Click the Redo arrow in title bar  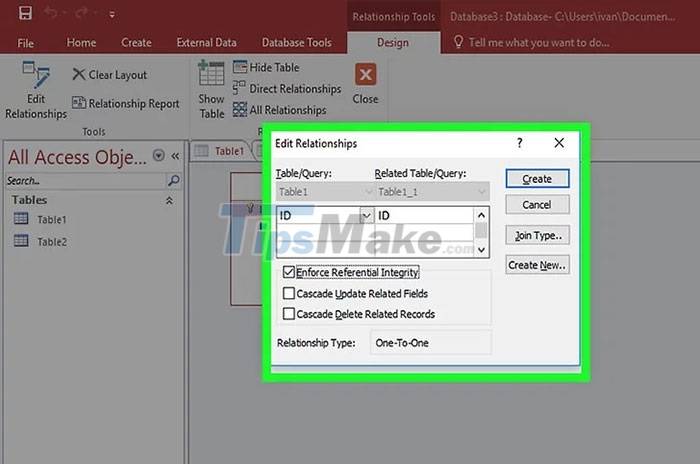tap(82, 13)
